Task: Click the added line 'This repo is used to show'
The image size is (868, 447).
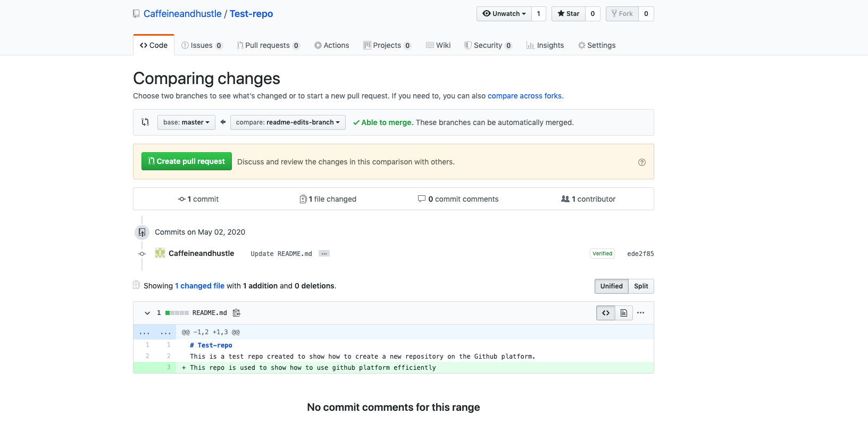Action: [313, 368]
